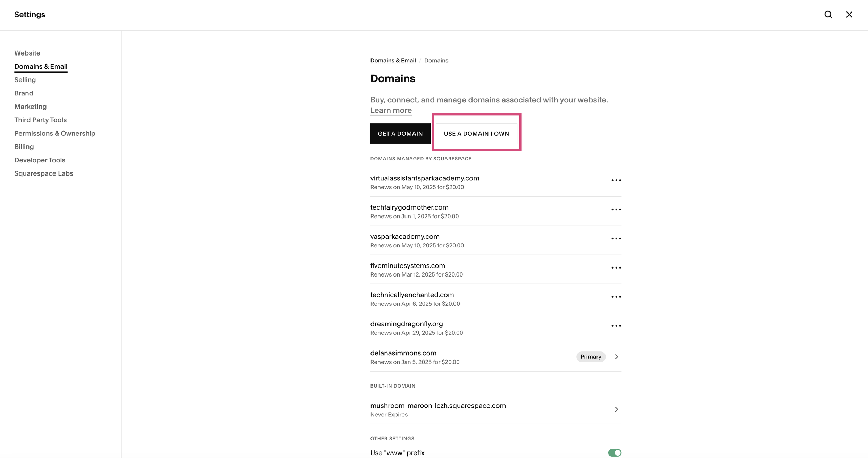
Task: Open more options for virtualassistantsparkacademy.com
Action: click(x=616, y=180)
